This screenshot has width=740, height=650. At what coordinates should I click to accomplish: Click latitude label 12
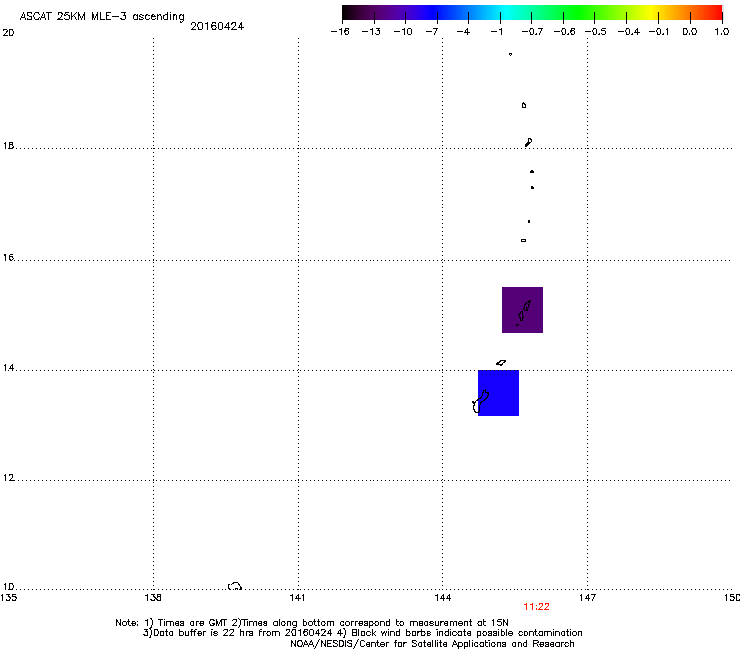click(8, 478)
